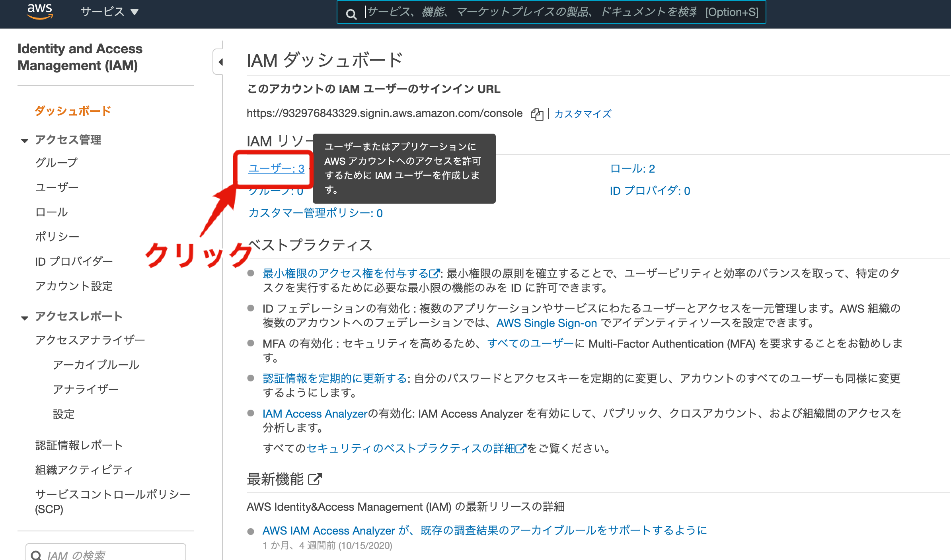Open the ロール: 2 link
The width and height of the screenshot is (951, 560).
pos(632,169)
